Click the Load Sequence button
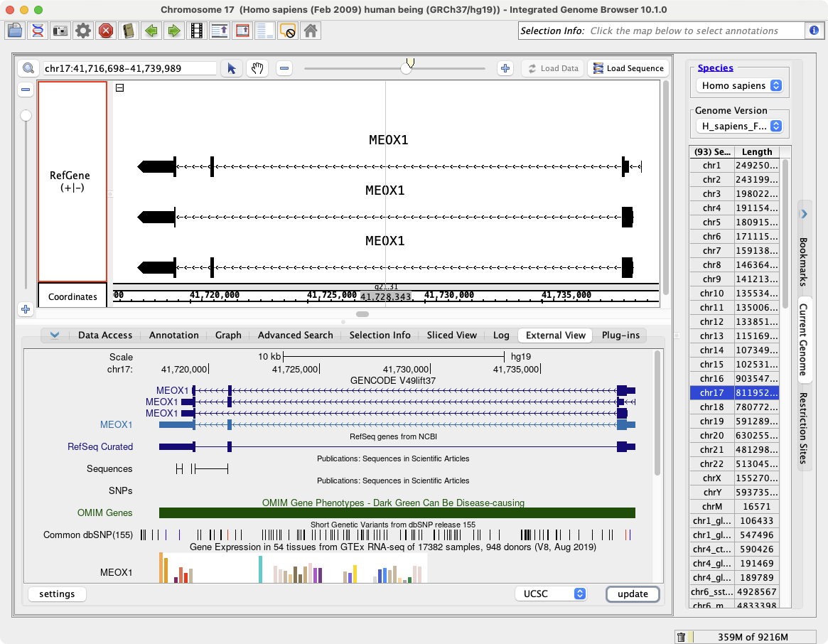The image size is (828, 644). point(628,68)
